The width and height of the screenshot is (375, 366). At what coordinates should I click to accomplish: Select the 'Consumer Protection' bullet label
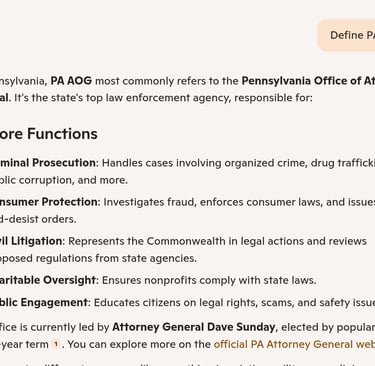click(49, 202)
